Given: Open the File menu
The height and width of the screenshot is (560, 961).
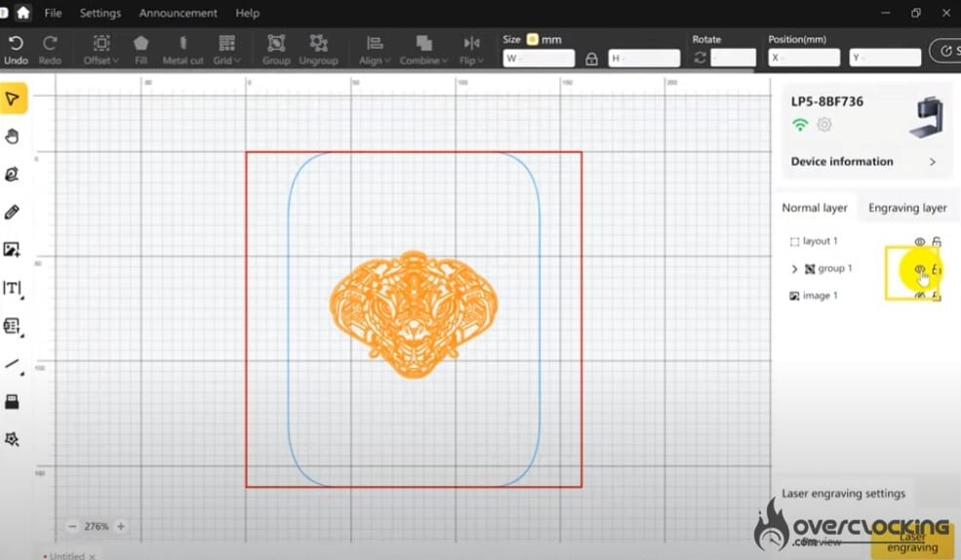Looking at the screenshot, I should [54, 13].
